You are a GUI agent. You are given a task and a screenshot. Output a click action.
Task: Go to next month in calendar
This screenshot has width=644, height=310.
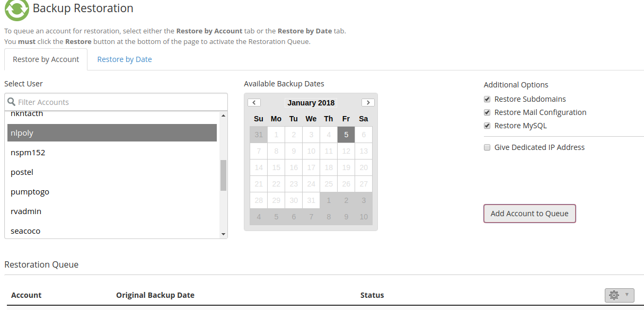[x=368, y=103]
